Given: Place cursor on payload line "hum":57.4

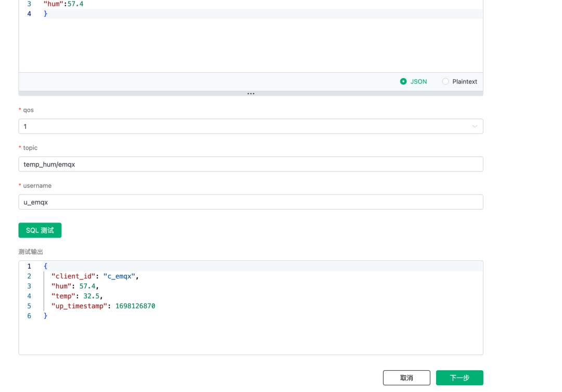Looking at the screenshot, I should click(63, 4).
